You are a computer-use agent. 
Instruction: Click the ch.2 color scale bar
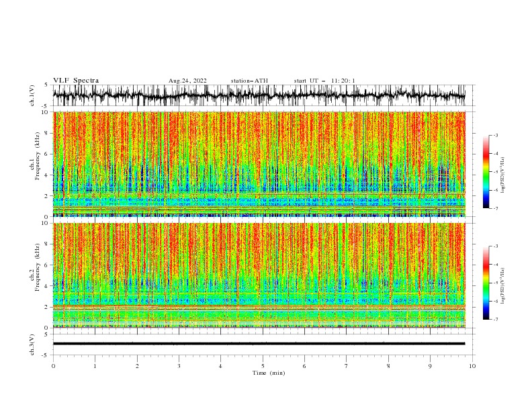point(486,283)
